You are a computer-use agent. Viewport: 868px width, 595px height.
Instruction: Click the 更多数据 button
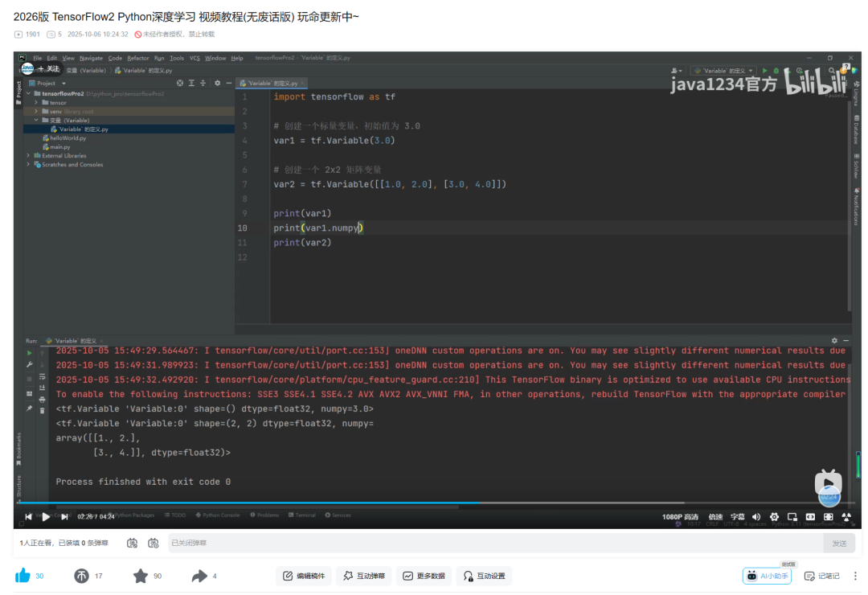click(x=424, y=576)
